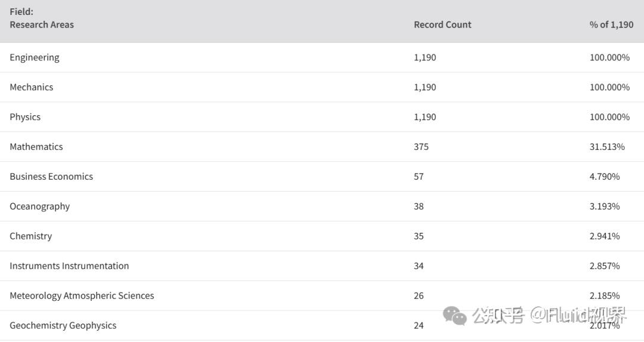
Task: Open Business Economics research area
Action: [x=51, y=177]
